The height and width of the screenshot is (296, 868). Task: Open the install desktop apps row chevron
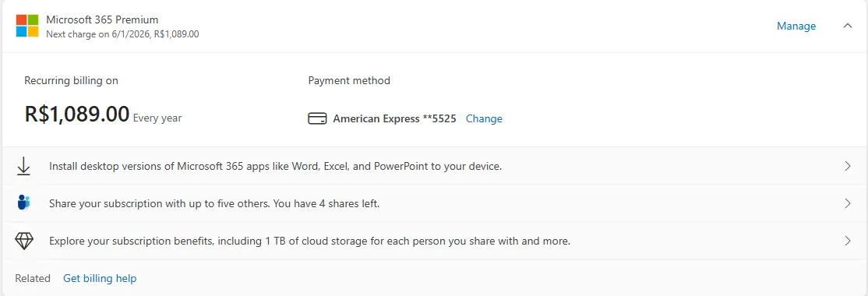[x=848, y=166]
